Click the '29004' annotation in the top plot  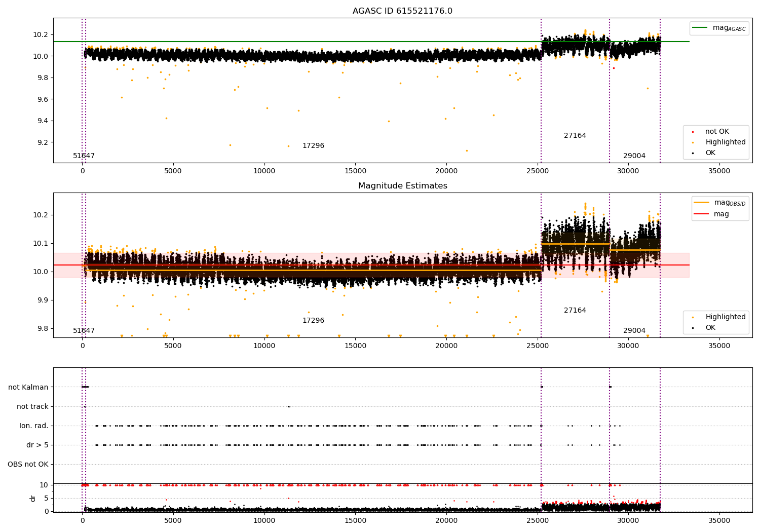(634, 156)
